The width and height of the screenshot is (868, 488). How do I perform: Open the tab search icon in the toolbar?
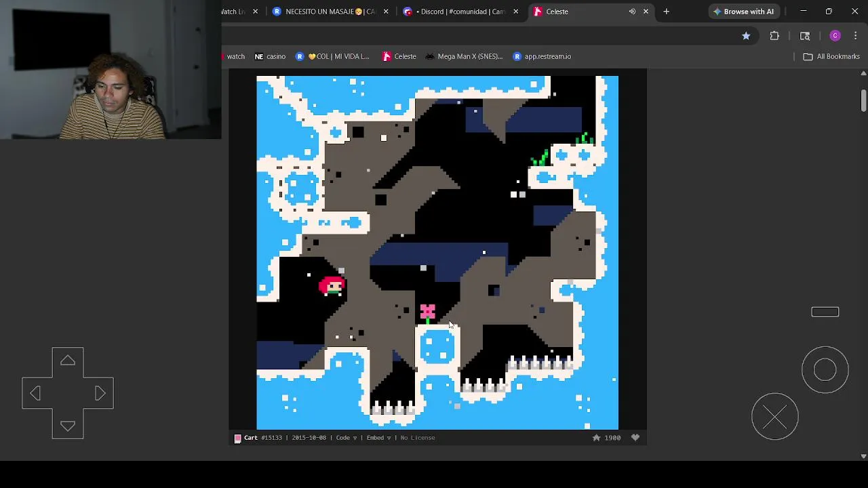tap(805, 36)
